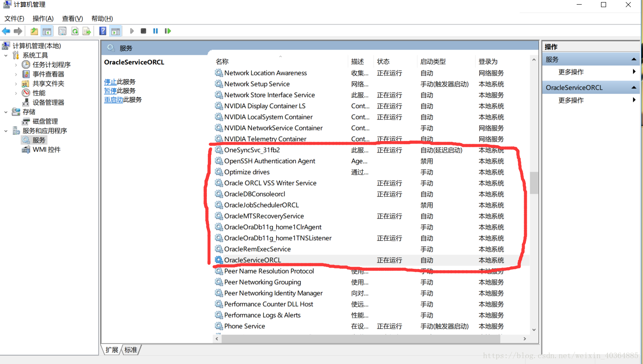Screen dimensions: 643x364
Task: Expand the 性能 node arrow
Action: point(16,93)
